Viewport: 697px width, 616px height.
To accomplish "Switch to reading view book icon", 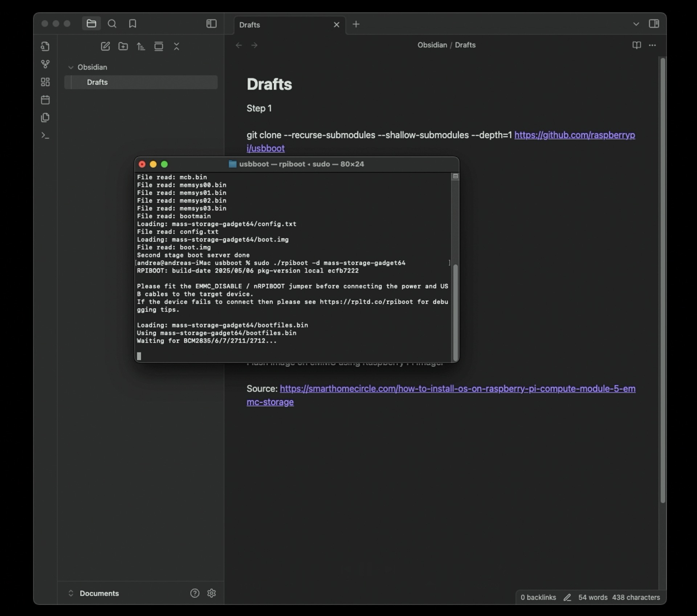I will [636, 45].
